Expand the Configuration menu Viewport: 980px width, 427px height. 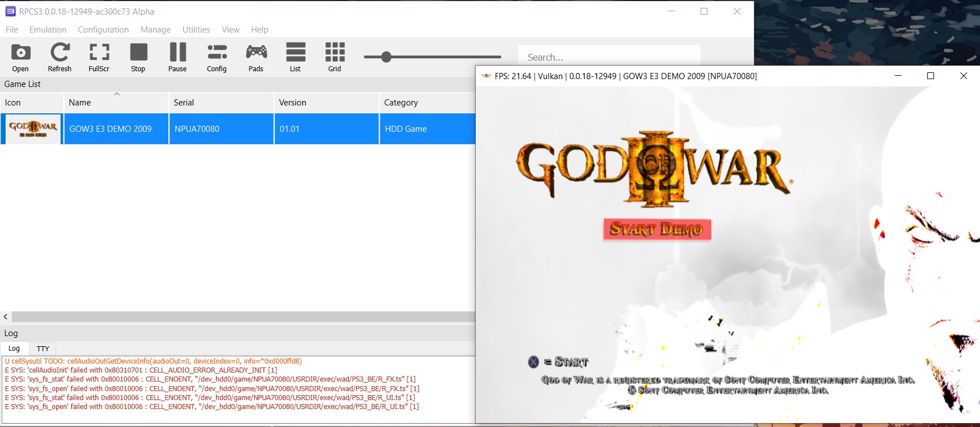103,30
